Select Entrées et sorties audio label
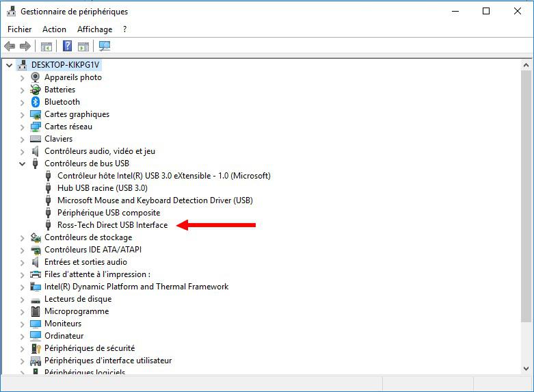This screenshot has width=534, height=392. point(86,262)
